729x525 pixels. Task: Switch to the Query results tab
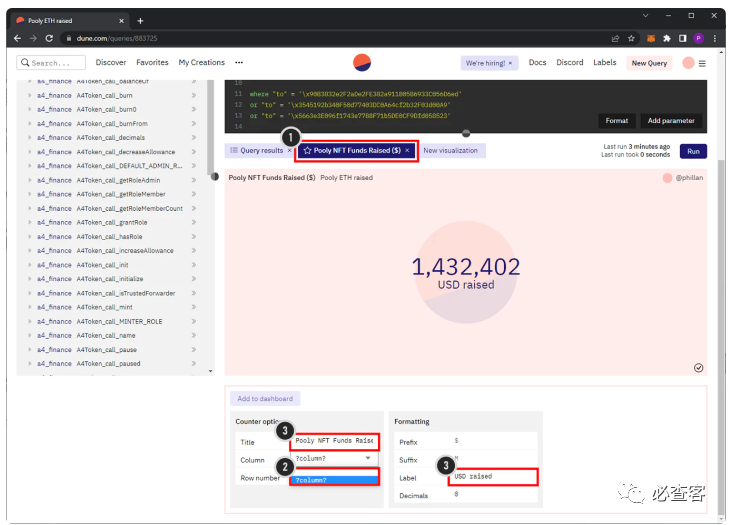257,151
